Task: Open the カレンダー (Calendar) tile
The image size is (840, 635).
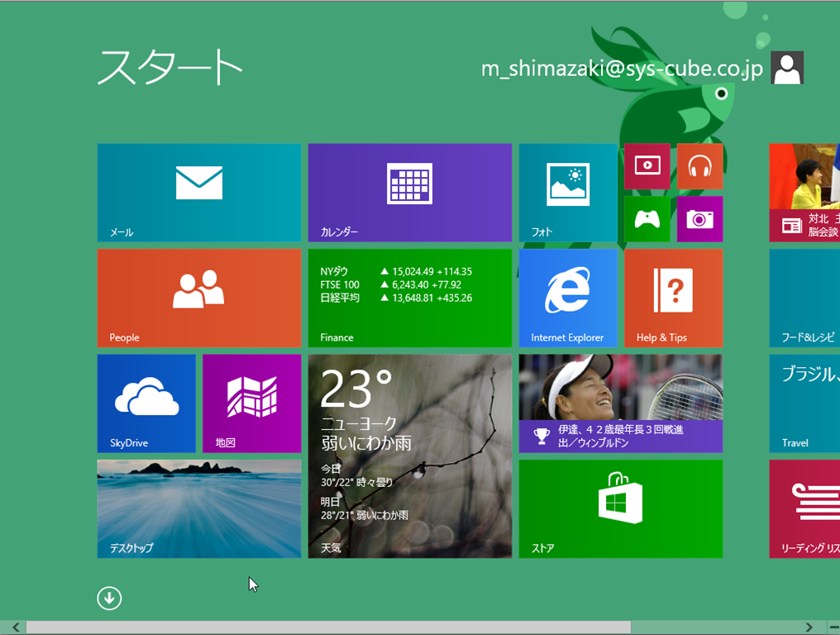Action: (410, 193)
